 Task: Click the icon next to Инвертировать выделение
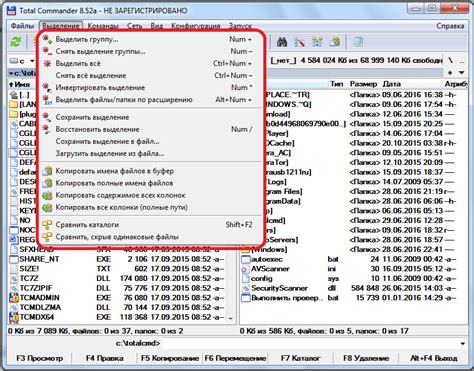(48, 87)
